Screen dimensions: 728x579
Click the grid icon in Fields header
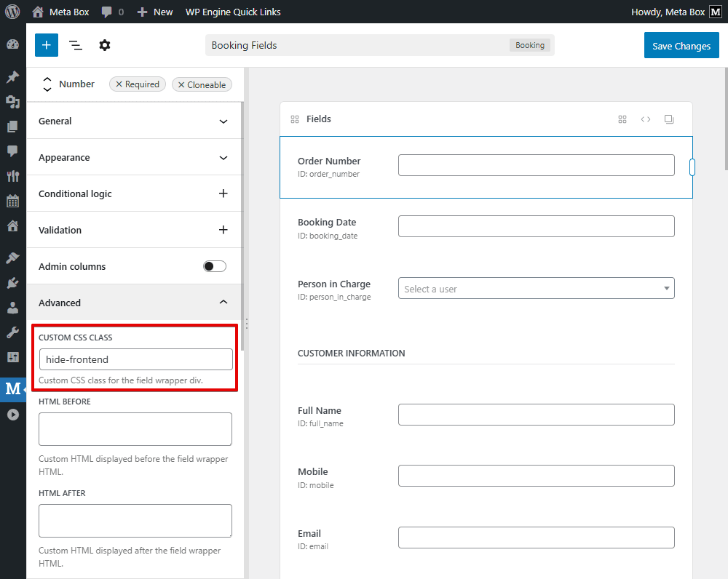pos(622,119)
